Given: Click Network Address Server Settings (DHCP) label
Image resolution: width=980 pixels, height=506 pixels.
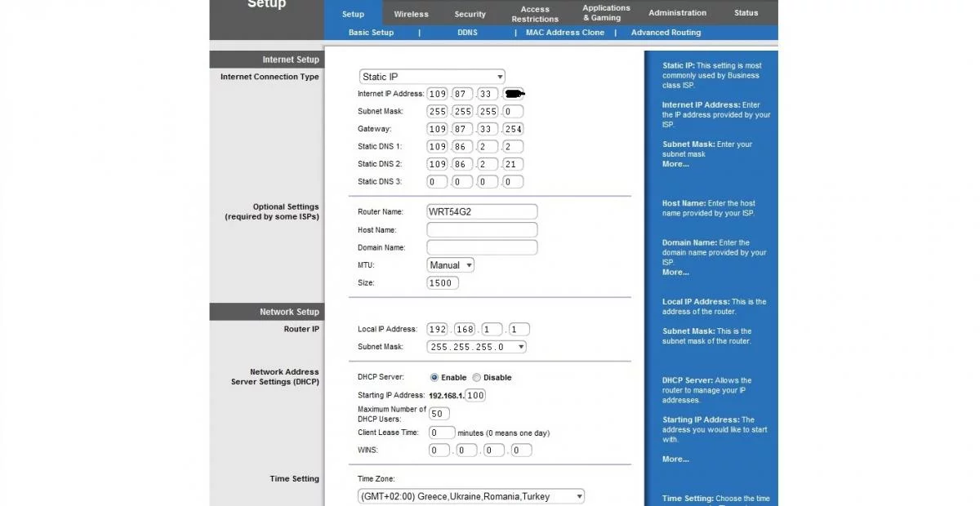Looking at the screenshot, I should pos(274,377).
